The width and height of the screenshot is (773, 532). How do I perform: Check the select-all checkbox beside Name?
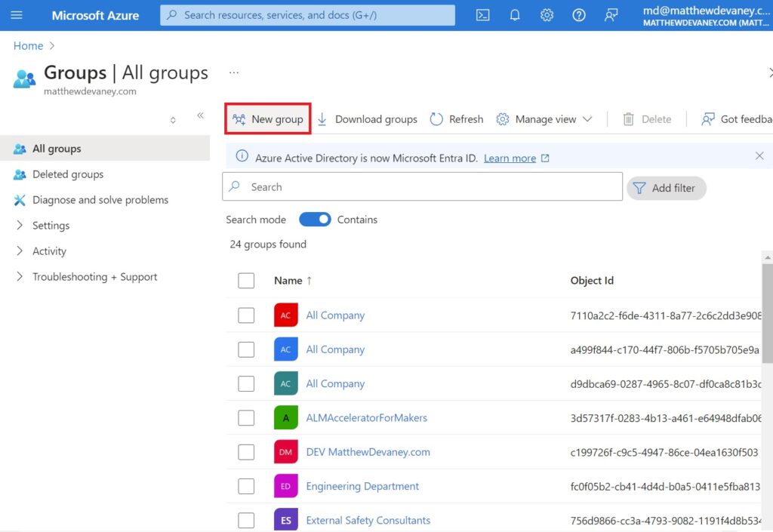pyautogui.click(x=246, y=280)
